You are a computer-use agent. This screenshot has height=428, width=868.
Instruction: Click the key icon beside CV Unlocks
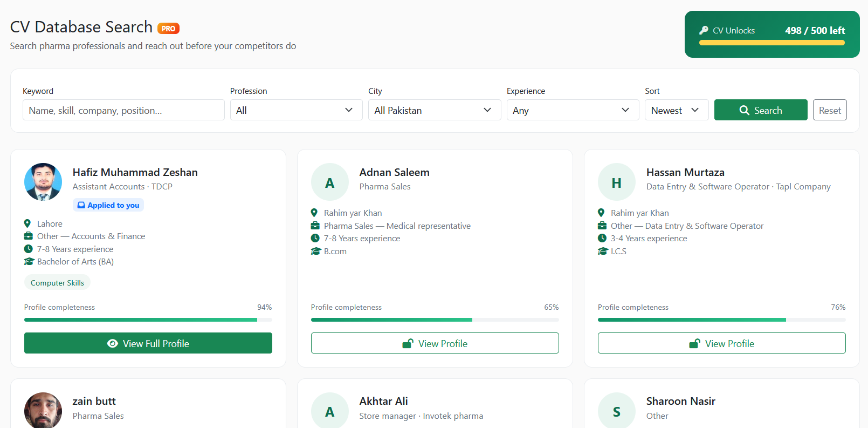pyautogui.click(x=704, y=30)
